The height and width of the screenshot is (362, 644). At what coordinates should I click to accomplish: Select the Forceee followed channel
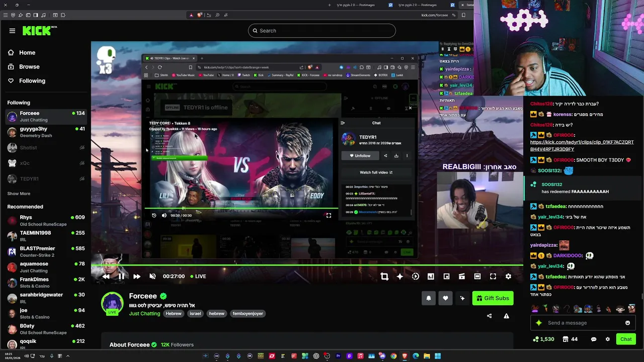[x=45, y=116]
